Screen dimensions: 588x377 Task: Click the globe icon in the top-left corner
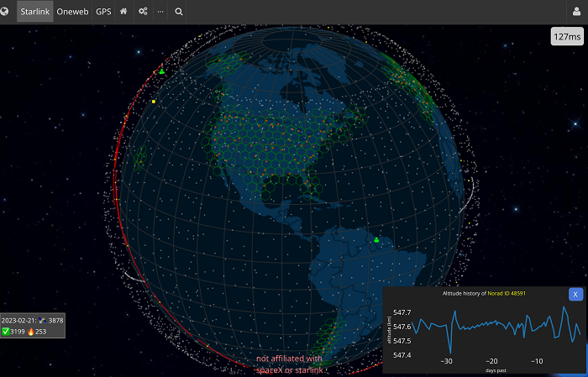(x=7, y=12)
